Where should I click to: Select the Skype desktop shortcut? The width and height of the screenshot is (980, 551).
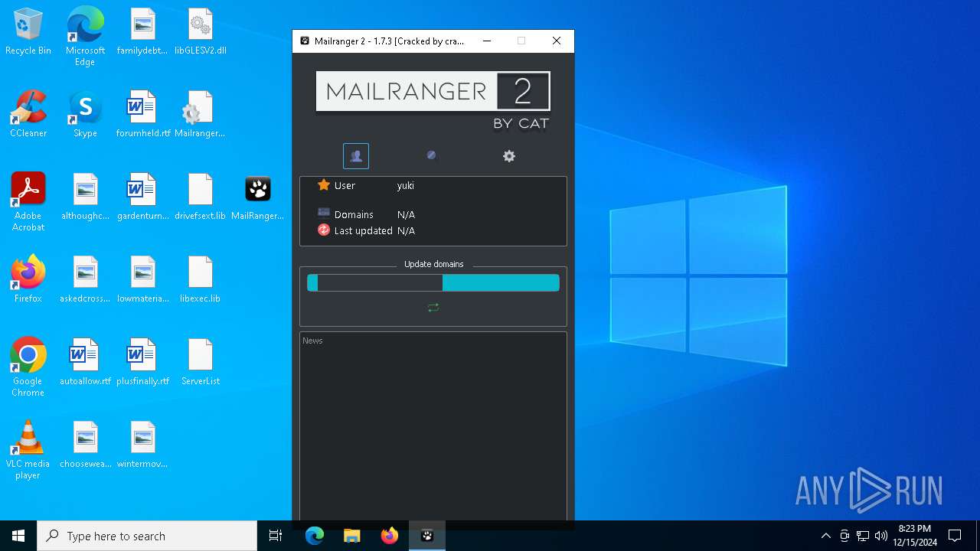[x=85, y=115]
